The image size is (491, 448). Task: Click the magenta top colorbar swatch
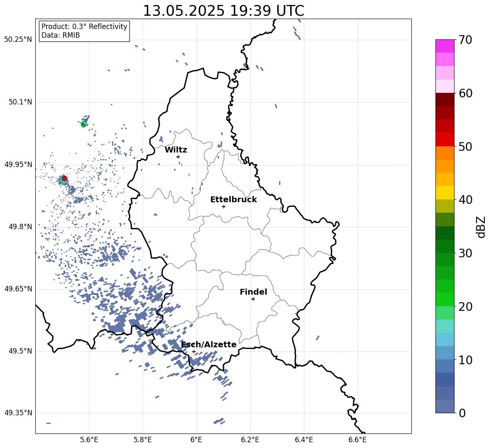pos(445,46)
